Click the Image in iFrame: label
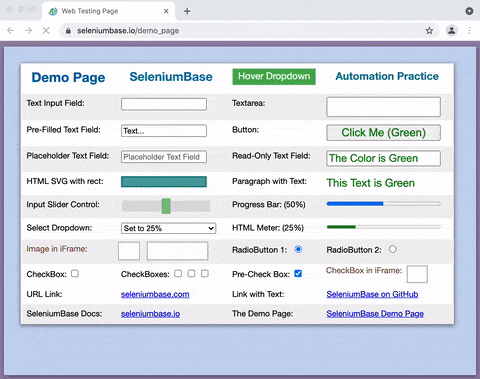This screenshot has height=379, width=480. (x=57, y=249)
